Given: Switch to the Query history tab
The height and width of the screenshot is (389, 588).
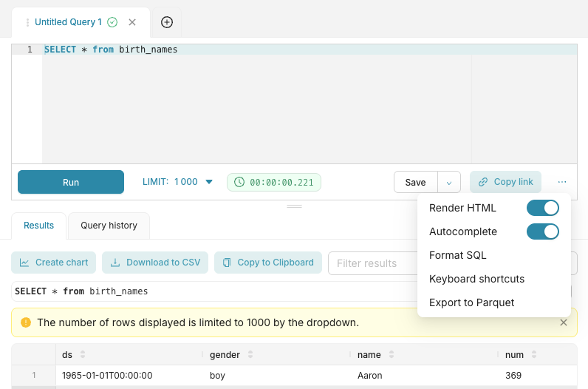Looking at the screenshot, I should point(109,226).
